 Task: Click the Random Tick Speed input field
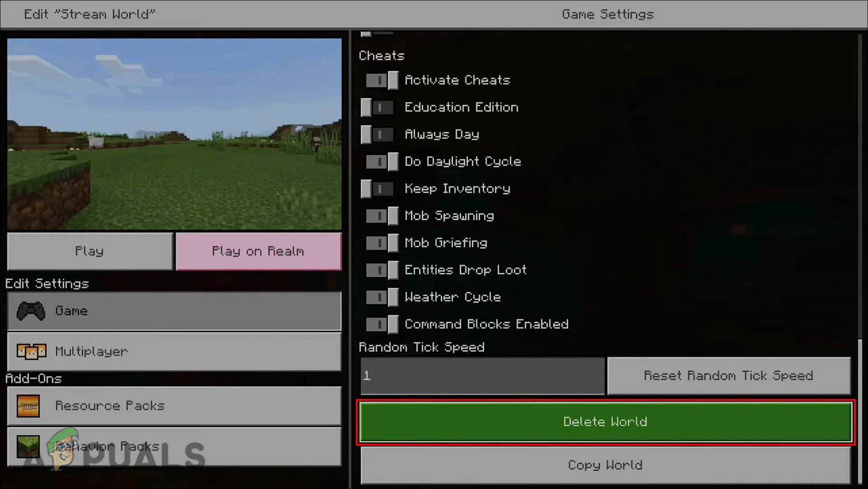[481, 376]
